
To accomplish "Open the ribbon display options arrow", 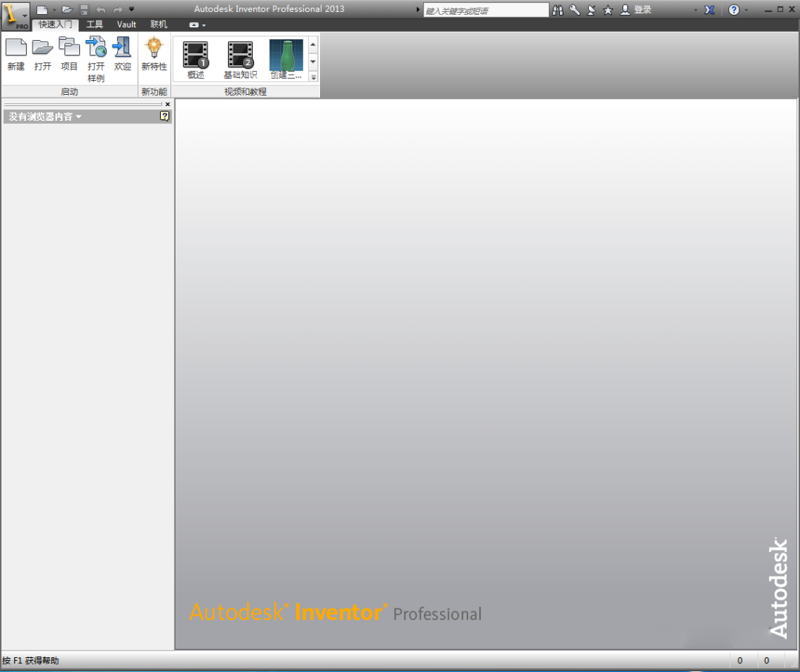I will click(x=204, y=25).
